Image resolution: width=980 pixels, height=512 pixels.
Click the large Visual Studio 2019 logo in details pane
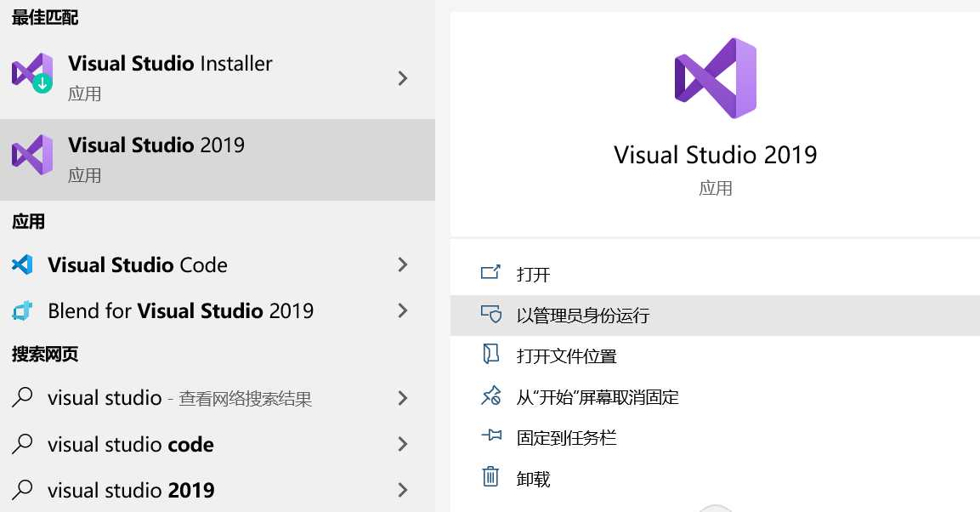(x=716, y=78)
